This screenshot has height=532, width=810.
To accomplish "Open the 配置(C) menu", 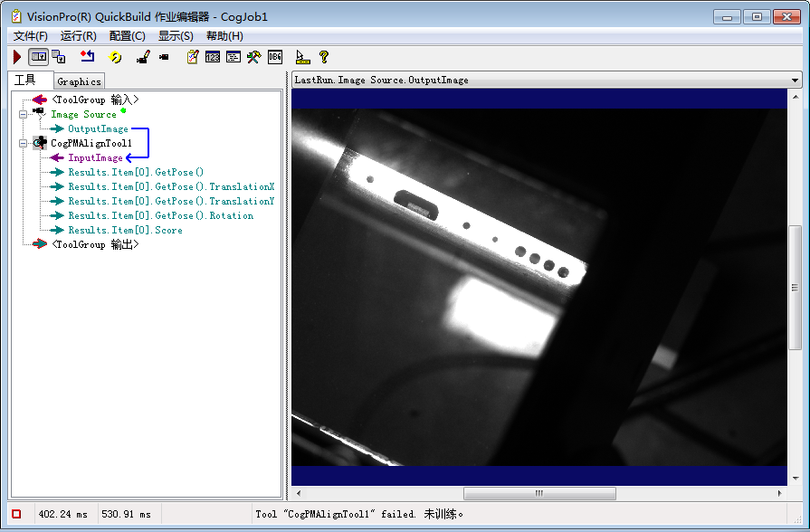I will tap(127, 35).
